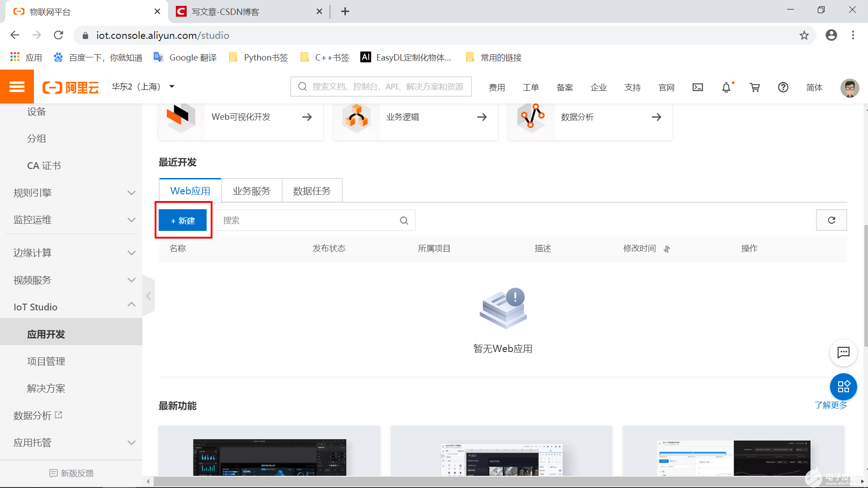Expand 边缘计算 in sidebar
Screen dimensions: 868x488
click(132, 253)
